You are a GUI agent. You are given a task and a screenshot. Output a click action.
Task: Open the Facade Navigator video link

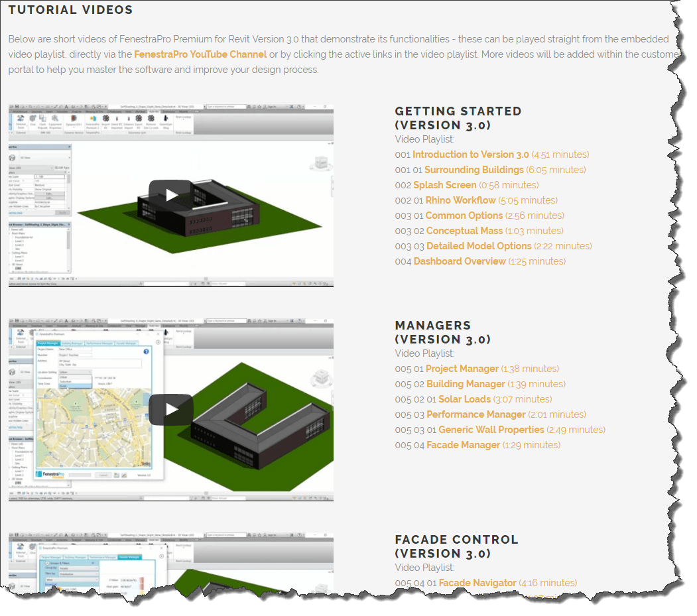click(477, 583)
